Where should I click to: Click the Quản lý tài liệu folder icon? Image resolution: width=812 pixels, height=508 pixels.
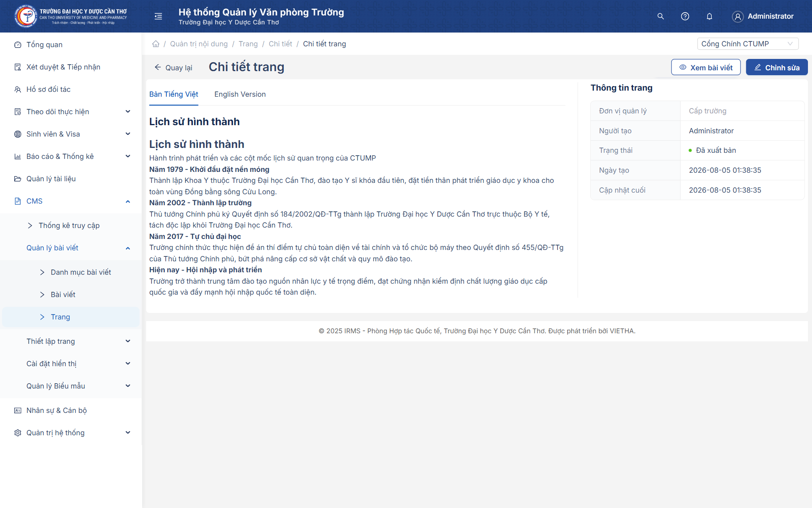pyautogui.click(x=17, y=179)
